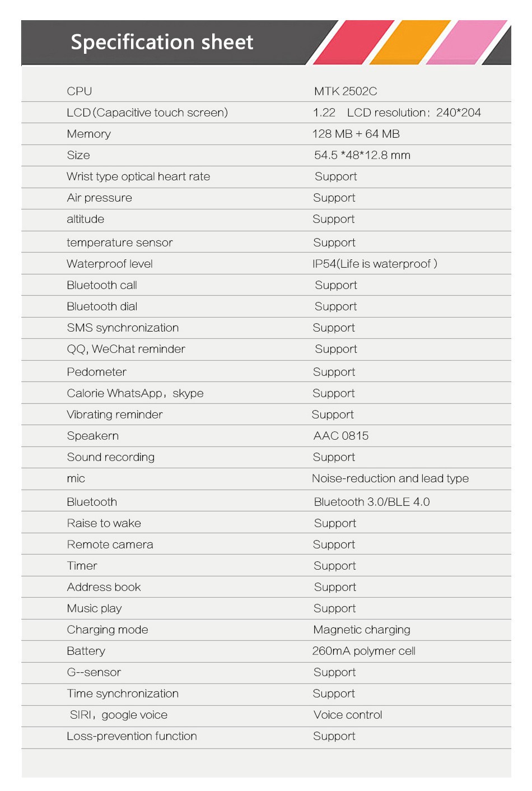Viewport: 532px width, 791px height.
Task: Click the red stripe in the header
Action: point(353,43)
